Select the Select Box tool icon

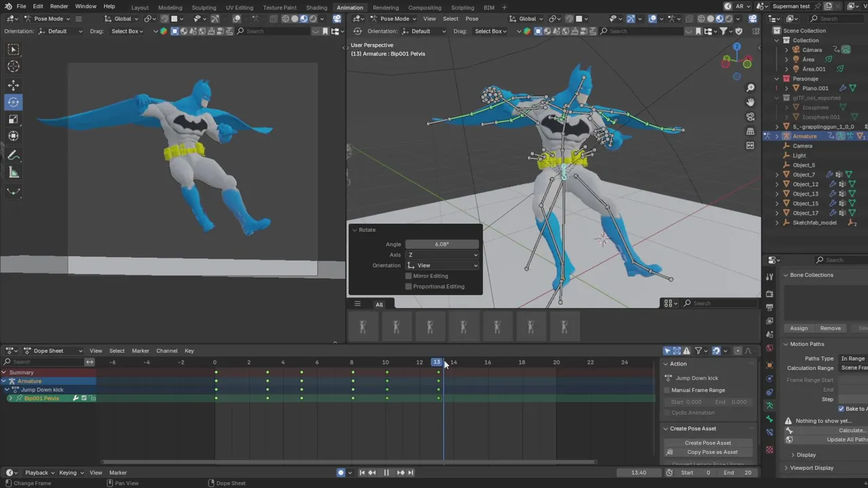(x=14, y=49)
